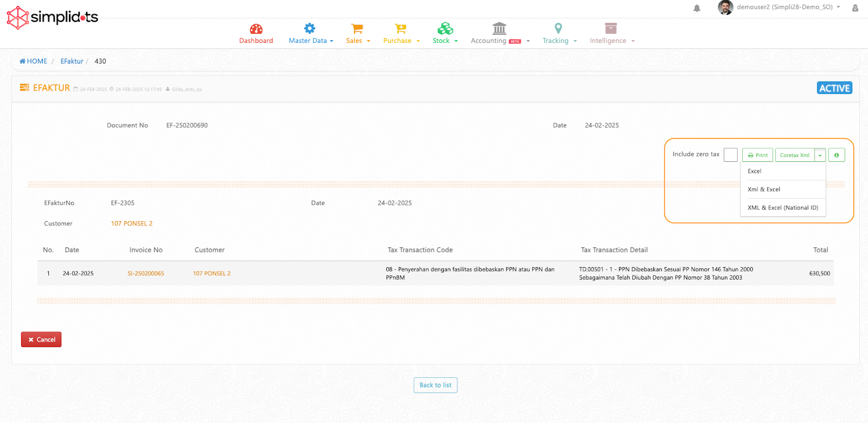Go to EFaktur breadcrumb link
The image size is (868, 423).
tap(72, 61)
